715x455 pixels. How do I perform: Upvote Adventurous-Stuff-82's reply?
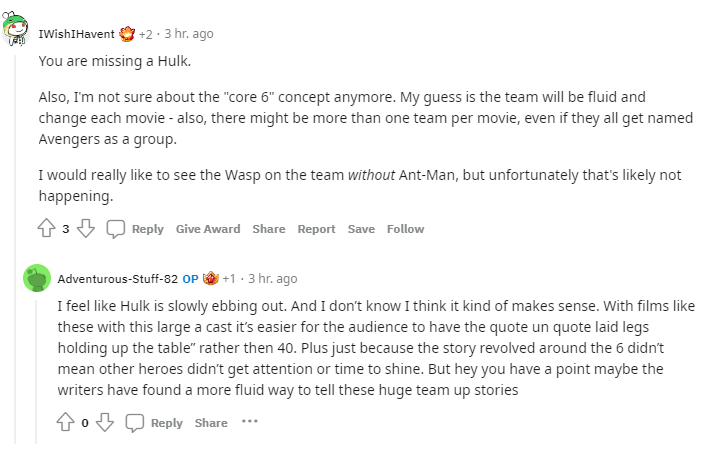pyautogui.click(x=66, y=422)
